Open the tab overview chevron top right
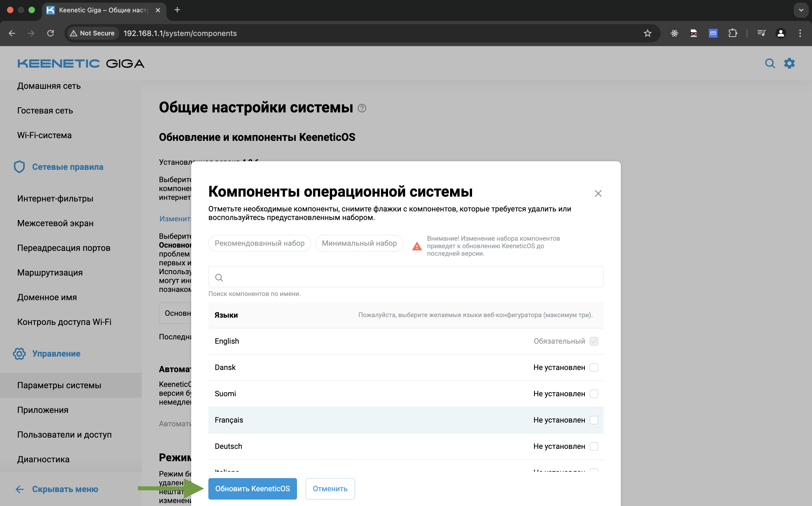Viewport: 812px width, 506px height. (801, 10)
